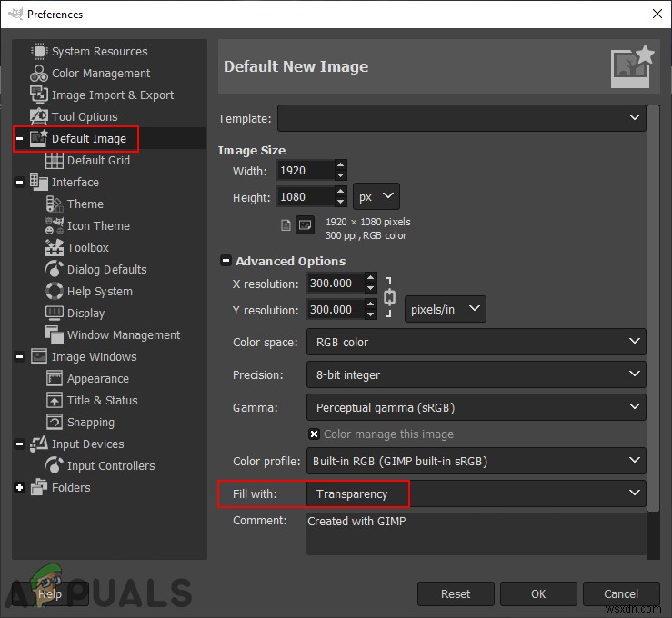The height and width of the screenshot is (618, 672).
Task: Open the Theme preferences page
Action: tap(85, 204)
